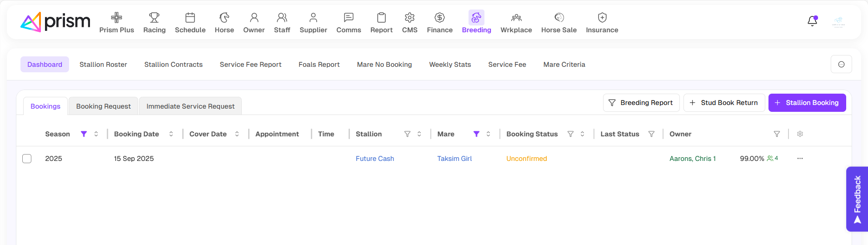Open the Future Cash stallion link

374,159
